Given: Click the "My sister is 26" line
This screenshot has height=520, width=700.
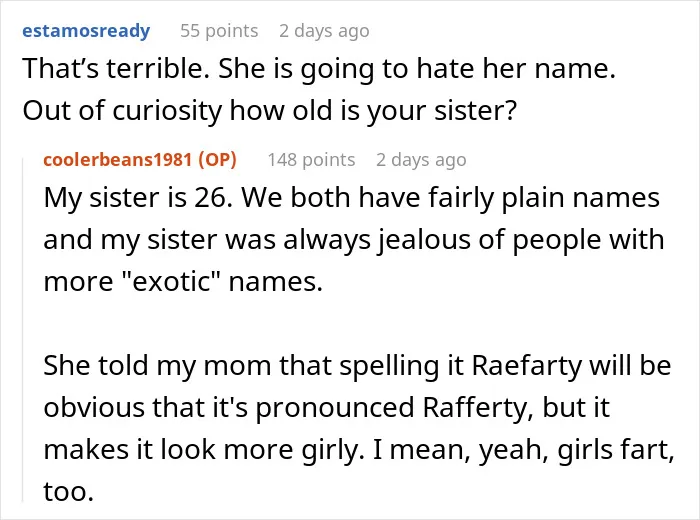Looking at the screenshot, I should (351, 197).
